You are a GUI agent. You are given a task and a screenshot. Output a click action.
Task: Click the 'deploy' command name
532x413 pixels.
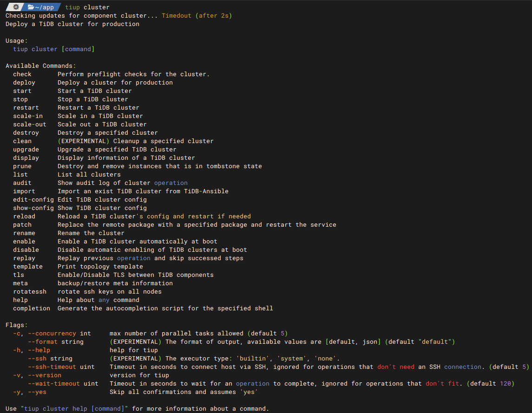coord(24,83)
